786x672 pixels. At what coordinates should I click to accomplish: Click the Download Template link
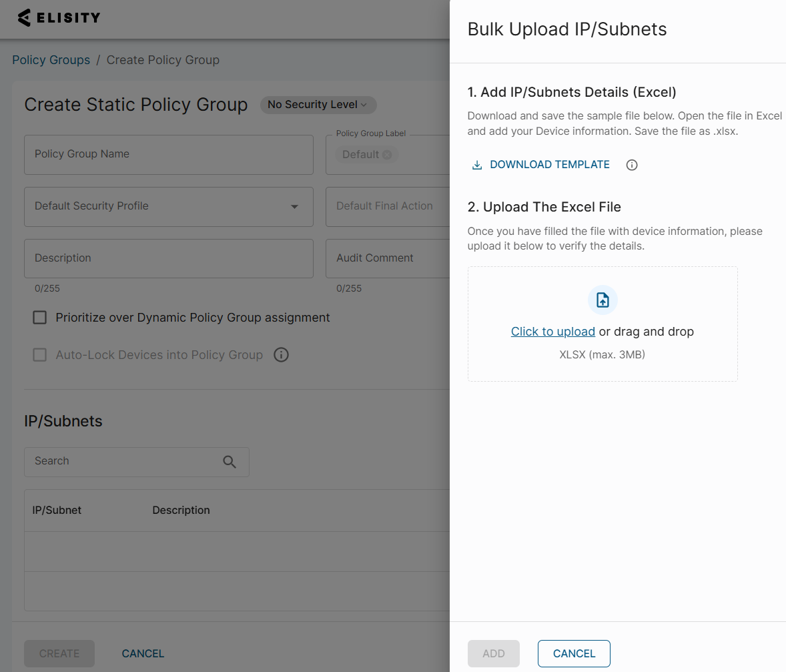[x=549, y=165]
